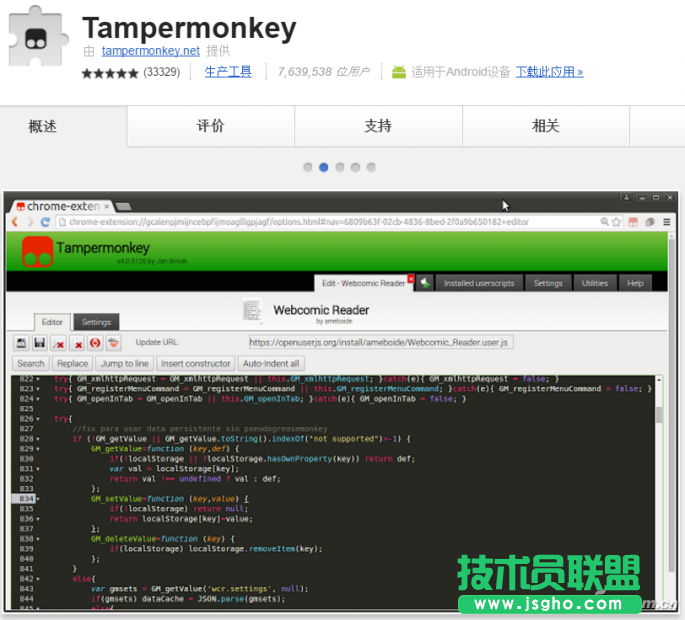The image size is (685, 620).
Task: Click the Chrome back arrow in screenshot
Action: [16, 222]
